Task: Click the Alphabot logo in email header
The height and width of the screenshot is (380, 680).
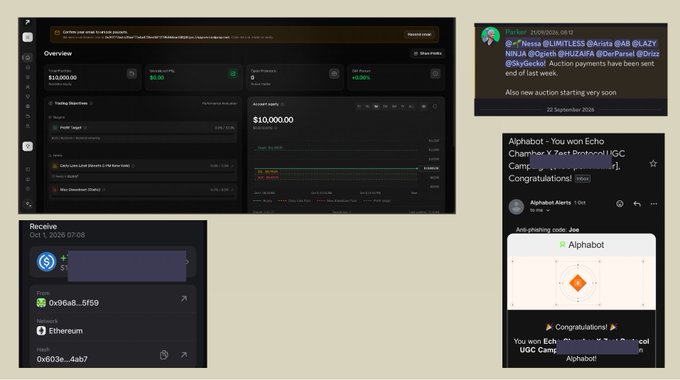Action: coord(582,245)
